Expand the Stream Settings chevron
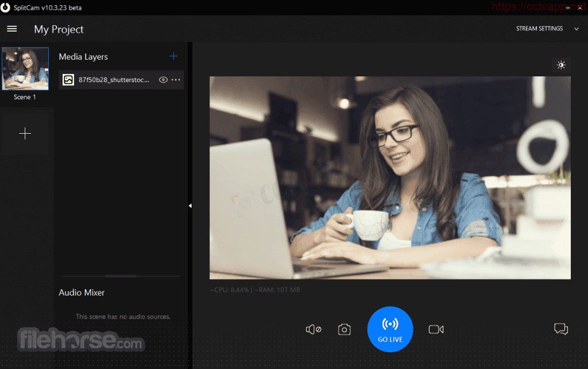Image resolution: width=588 pixels, height=369 pixels. tap(577, 29)
